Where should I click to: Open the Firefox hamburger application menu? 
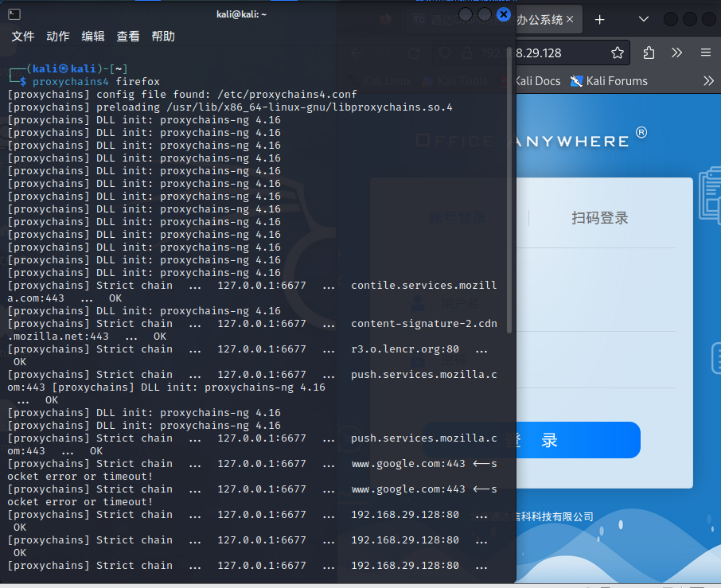pyautogui.click(x=705, y=53)
